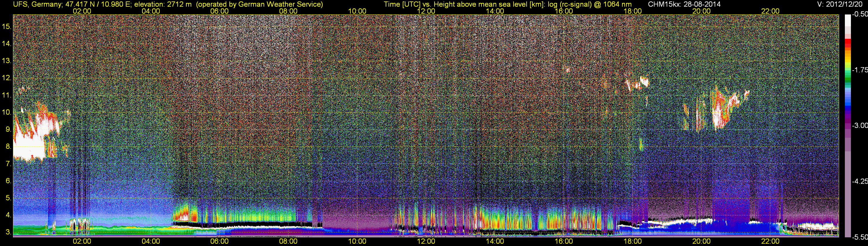
Task: Click the 20:00 label on the lower time axis
Action: click(702, 241)
